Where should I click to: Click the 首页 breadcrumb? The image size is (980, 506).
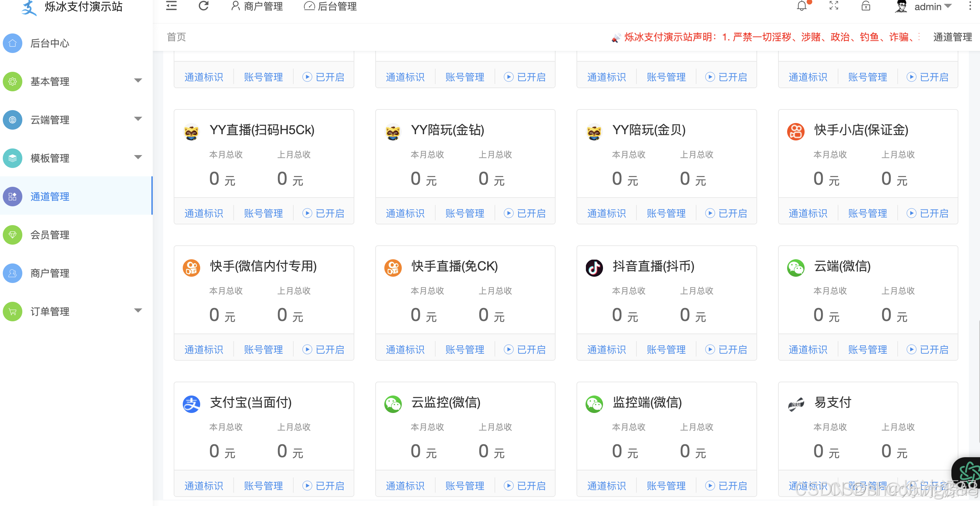coord(176,37)
